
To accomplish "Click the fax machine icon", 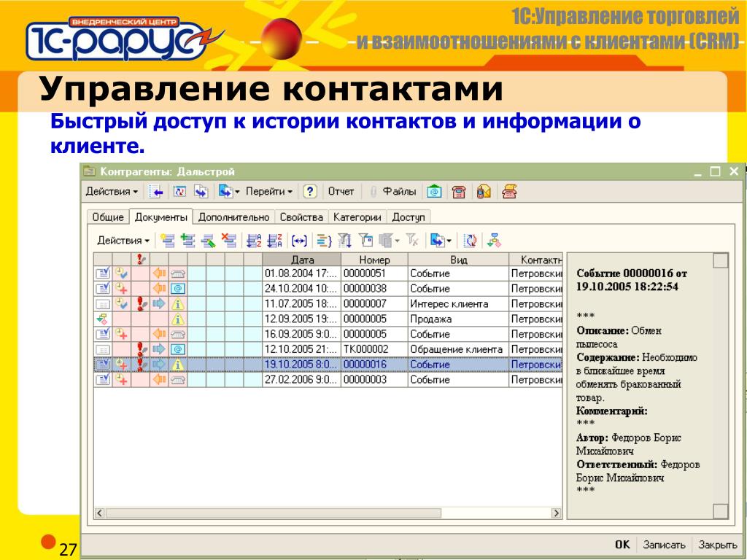I will [x=509, y=192].
